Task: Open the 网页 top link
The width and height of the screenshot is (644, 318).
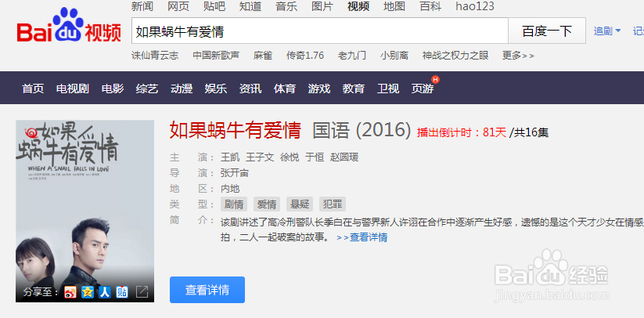Action: coord(178,6)
